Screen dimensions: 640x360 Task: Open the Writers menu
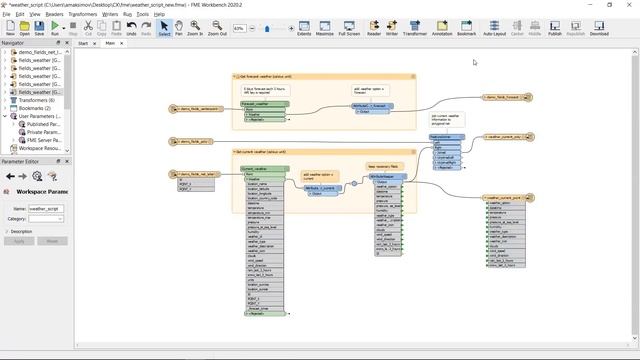coord(110,14)
